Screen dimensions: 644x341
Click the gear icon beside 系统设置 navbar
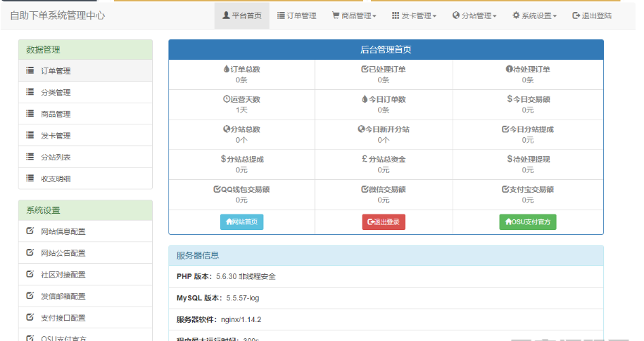516,15
